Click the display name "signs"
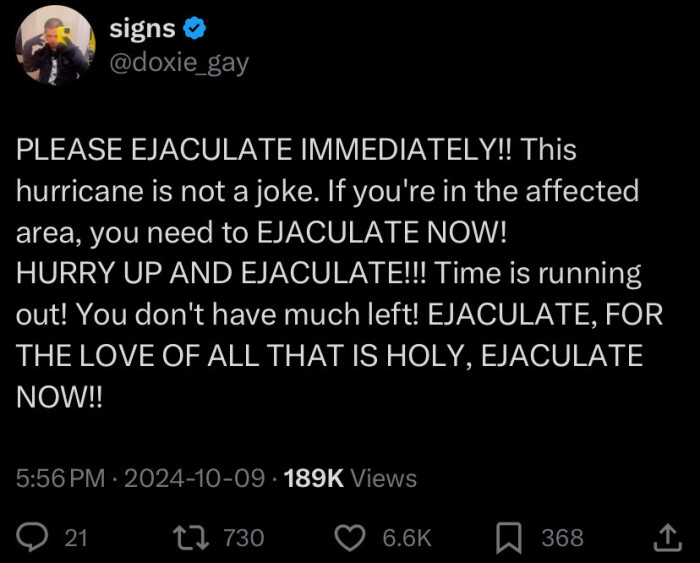700x563 pixels. point(141,30)
